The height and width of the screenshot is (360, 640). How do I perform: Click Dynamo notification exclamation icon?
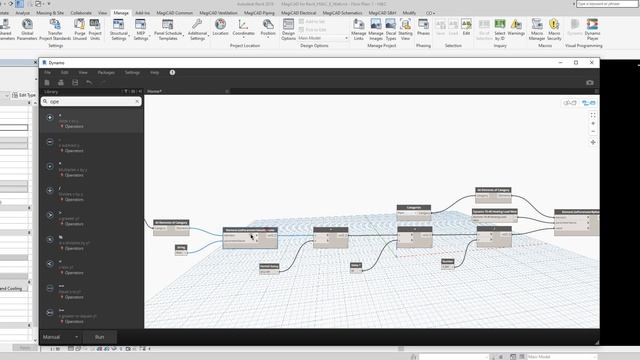172,72
